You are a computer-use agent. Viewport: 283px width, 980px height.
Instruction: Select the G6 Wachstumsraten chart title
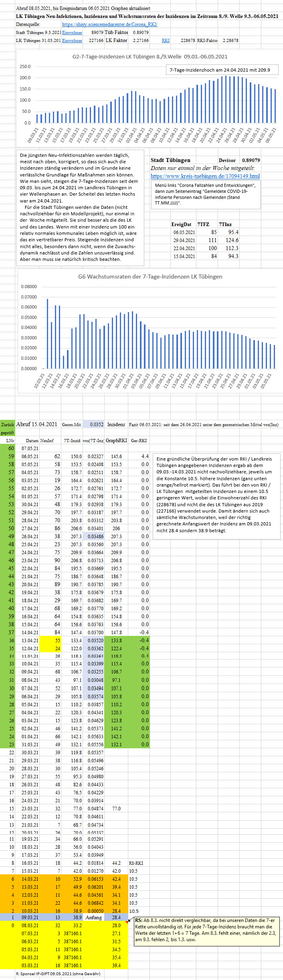[150, 277]
